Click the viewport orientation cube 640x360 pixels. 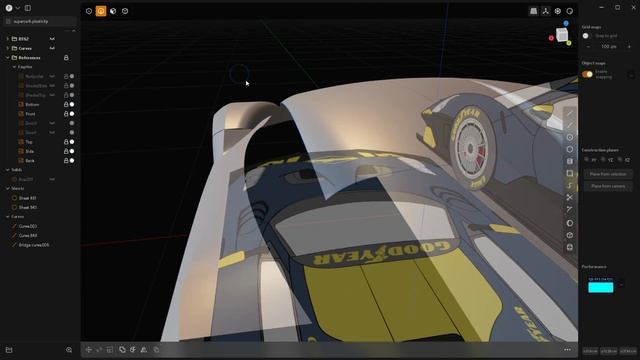point(562,35)
